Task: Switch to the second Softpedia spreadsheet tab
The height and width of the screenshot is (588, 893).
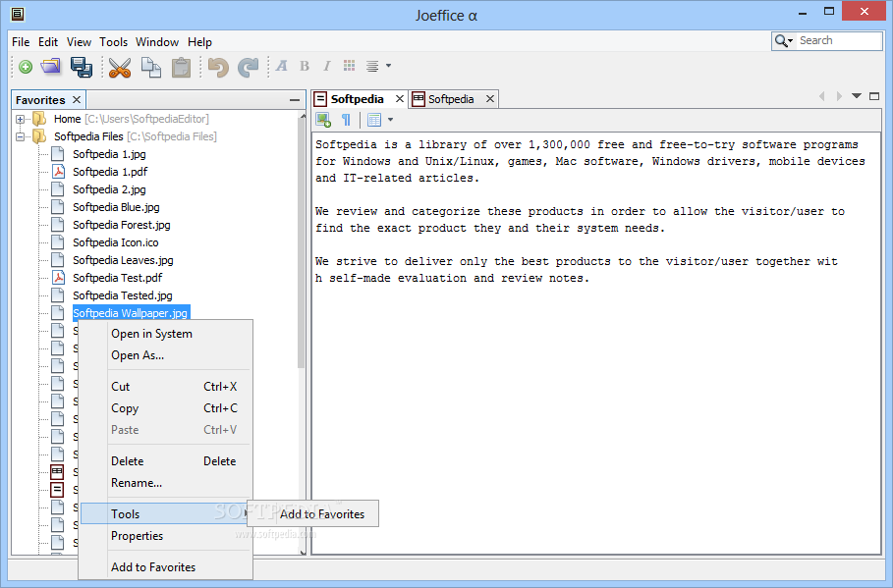Action: point(451,99)
